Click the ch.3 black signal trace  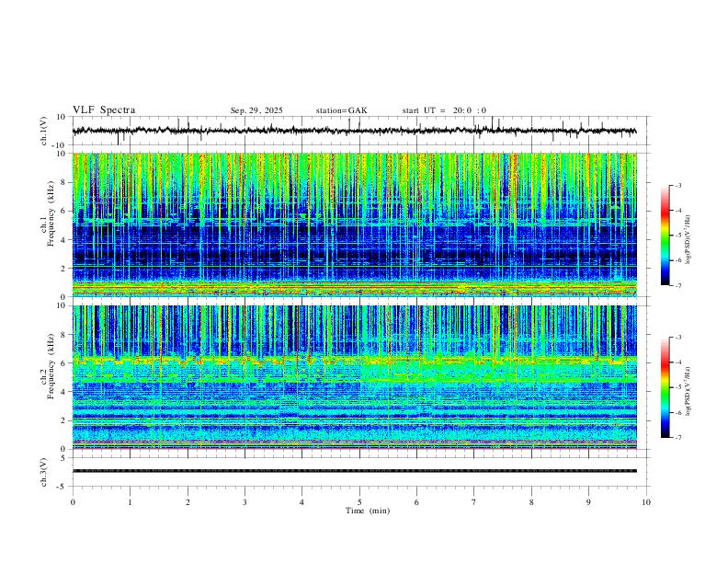click(x=354, y=471)
